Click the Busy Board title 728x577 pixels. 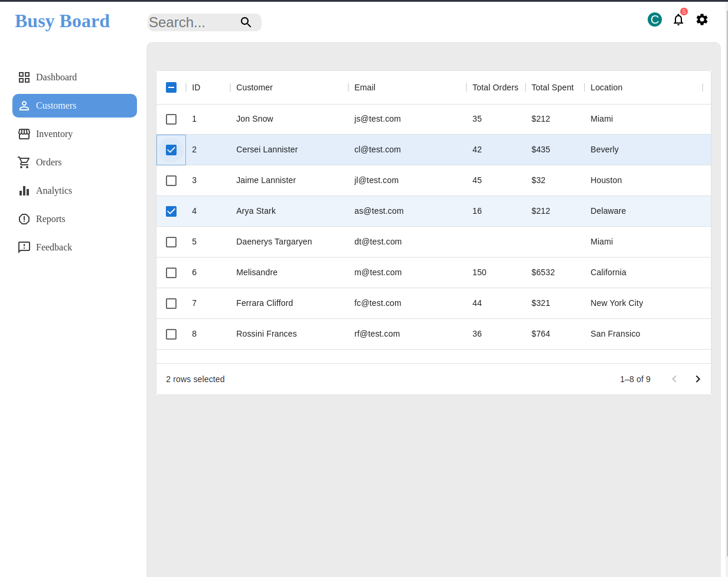click(62, 21)
